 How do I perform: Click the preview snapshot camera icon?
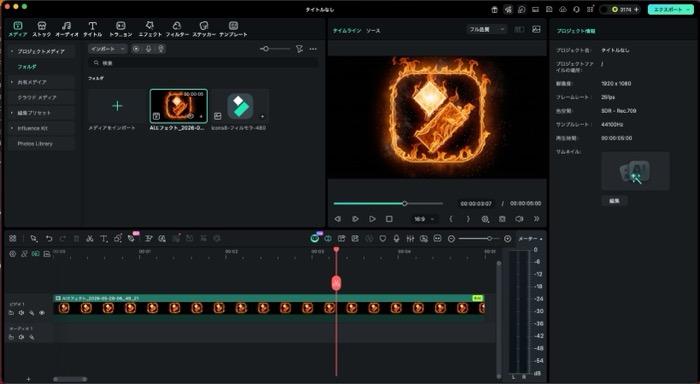tap(502, 219)
